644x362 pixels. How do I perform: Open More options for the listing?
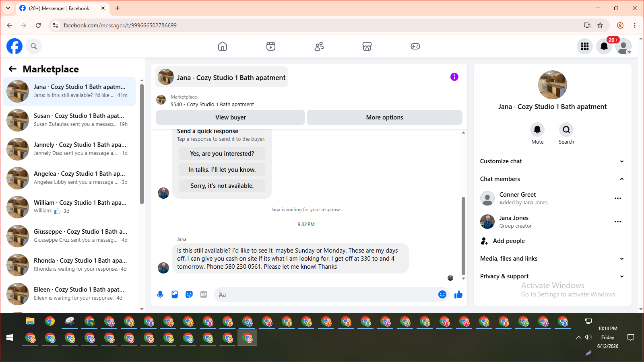[384, 117]
